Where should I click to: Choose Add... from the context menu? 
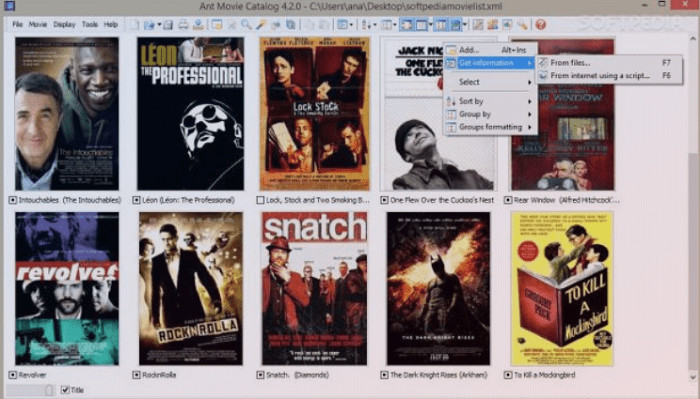point(490,50)
